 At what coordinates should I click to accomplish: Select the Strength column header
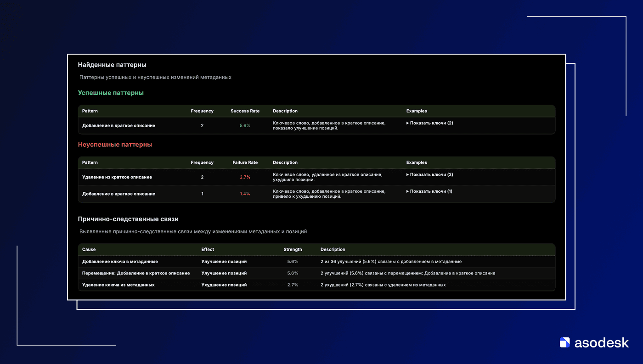(x=293, y=250)
